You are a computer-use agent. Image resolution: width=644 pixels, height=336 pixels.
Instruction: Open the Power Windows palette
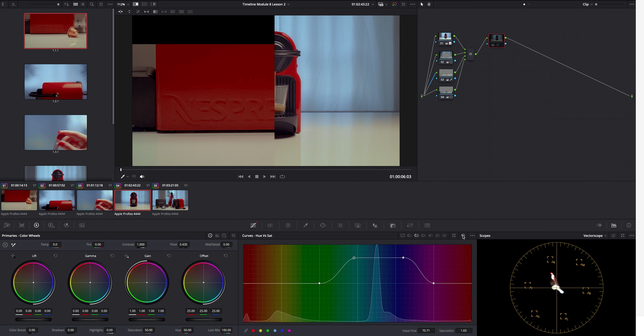(323, 225)
